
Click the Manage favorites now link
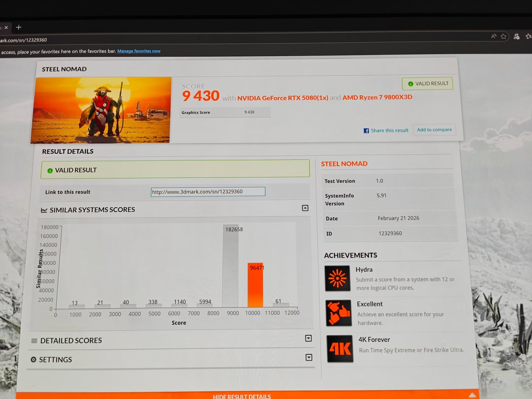coord(138,51)
